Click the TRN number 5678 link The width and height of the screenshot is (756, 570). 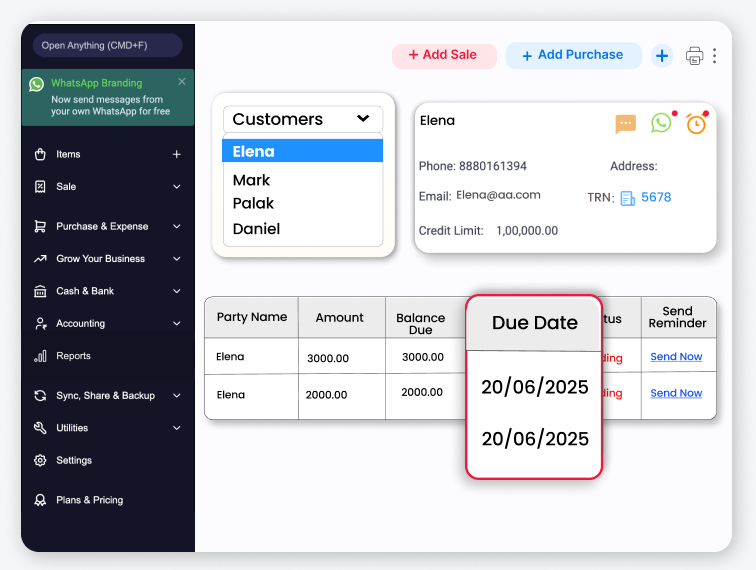point(656,197)
